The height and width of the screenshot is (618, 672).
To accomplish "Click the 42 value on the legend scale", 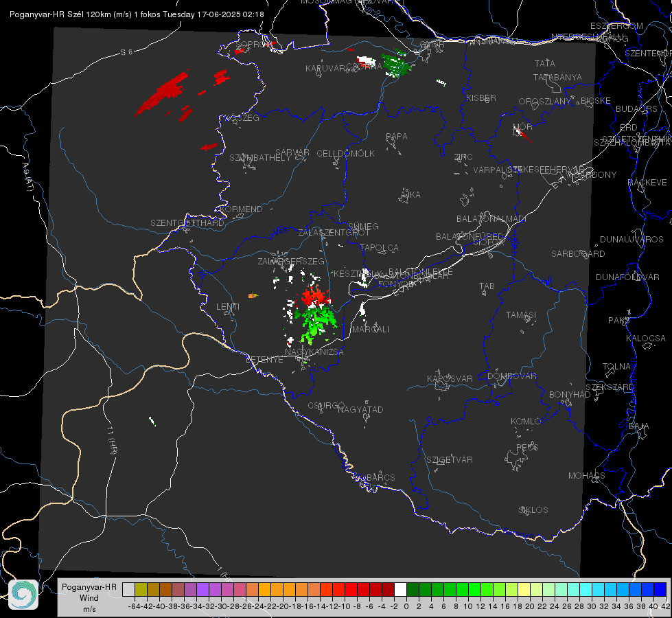I will 665,606.
